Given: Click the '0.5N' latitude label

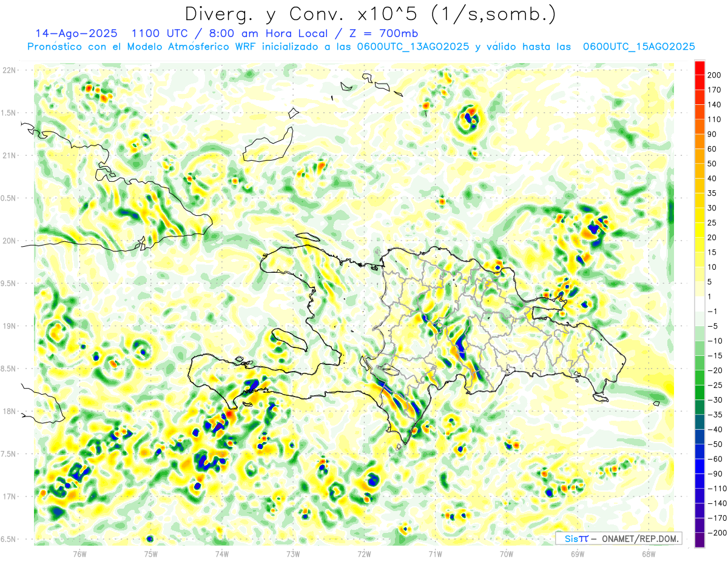Looking at the screenshot, I should click(9, 198).
